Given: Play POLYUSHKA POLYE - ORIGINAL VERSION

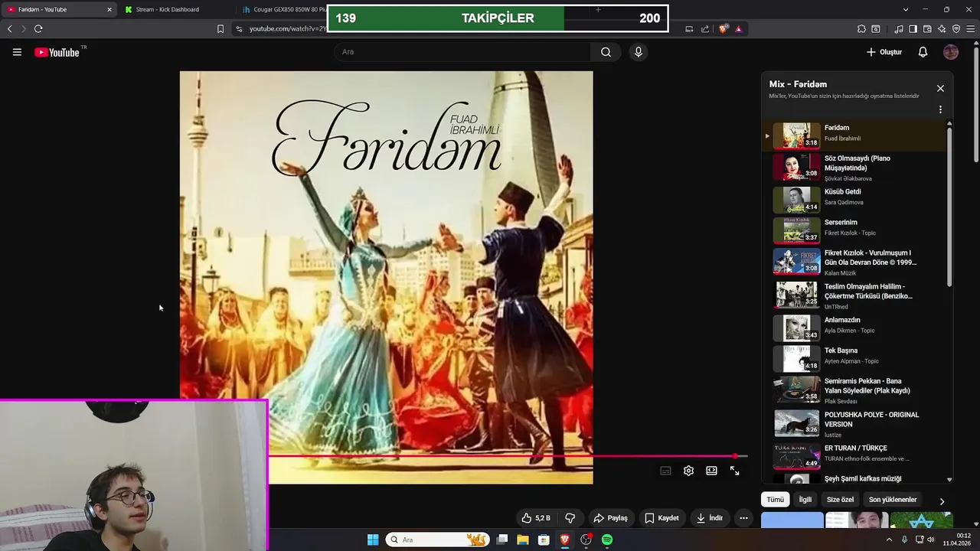Looking at the screenshot, I should 856,423.
